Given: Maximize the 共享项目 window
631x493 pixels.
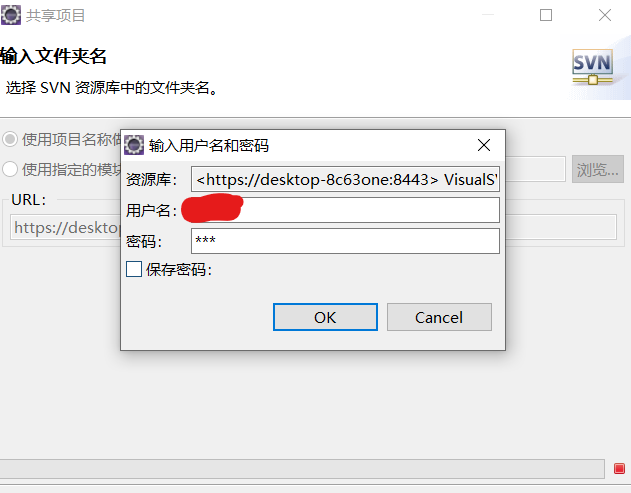Looking at the screenshot, I should [x=546, y=15].
